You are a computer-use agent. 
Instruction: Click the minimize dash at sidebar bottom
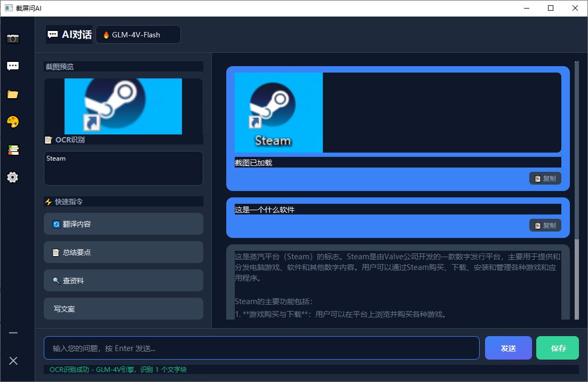[13, 333]
